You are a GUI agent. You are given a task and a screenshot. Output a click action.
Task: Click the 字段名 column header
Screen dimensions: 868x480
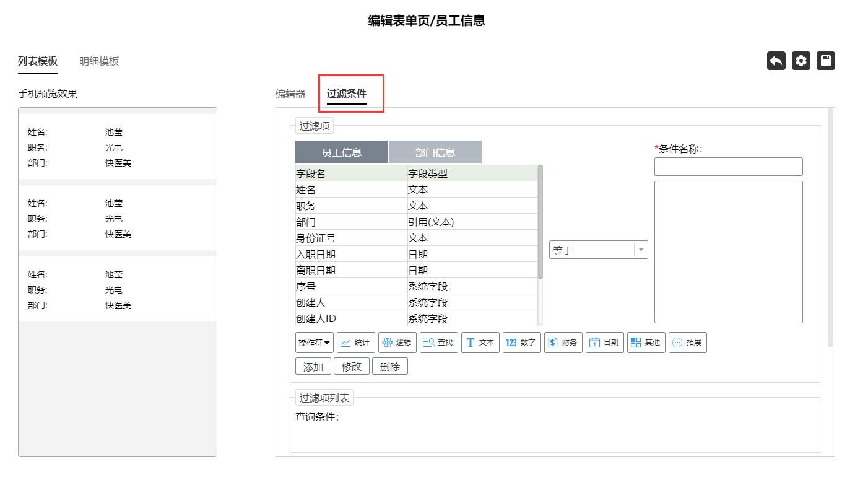(x=351, y=173)
